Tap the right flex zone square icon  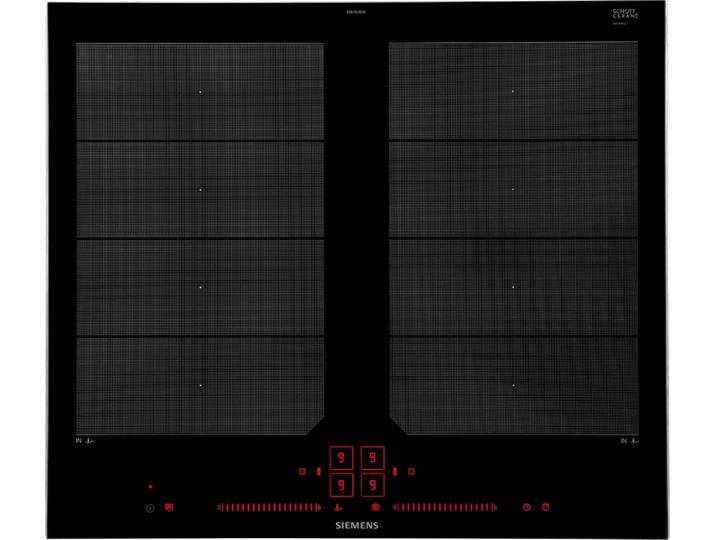pyautogui.click(x=411, y=472)
